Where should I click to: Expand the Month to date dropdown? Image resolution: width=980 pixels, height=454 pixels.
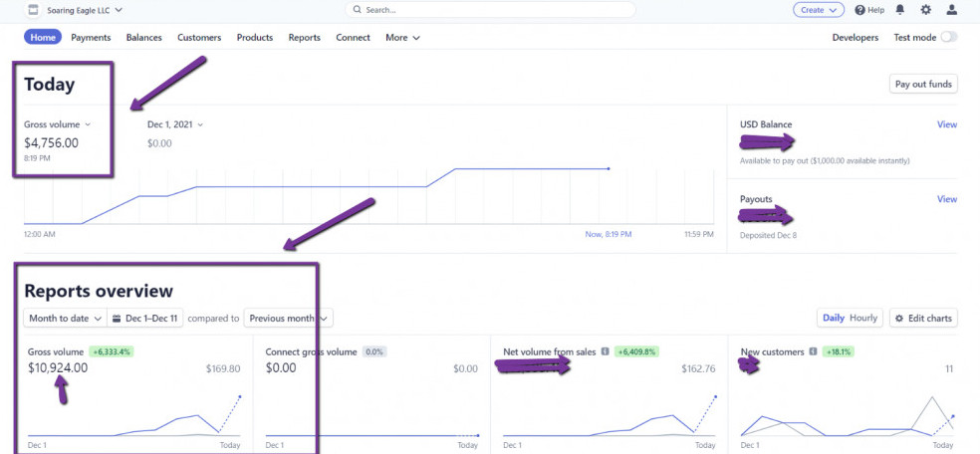(x=66, y=319)
